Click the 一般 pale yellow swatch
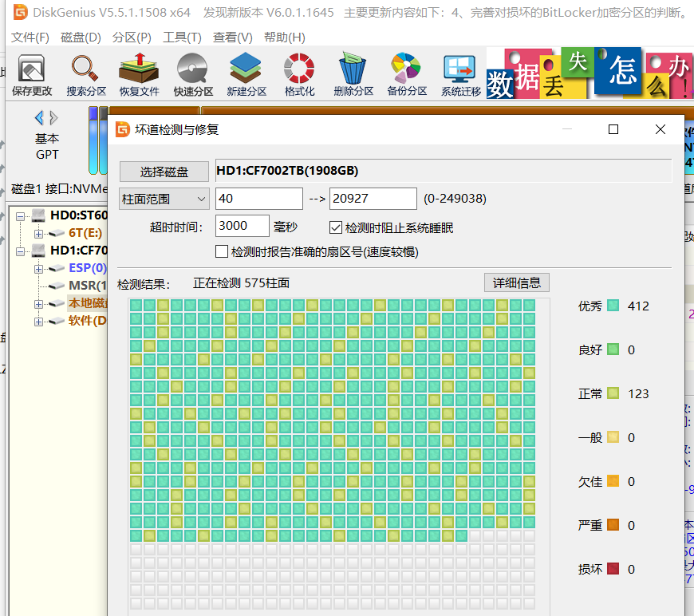Viewport: 694px width, 616px height. click(x=613, y=437)
